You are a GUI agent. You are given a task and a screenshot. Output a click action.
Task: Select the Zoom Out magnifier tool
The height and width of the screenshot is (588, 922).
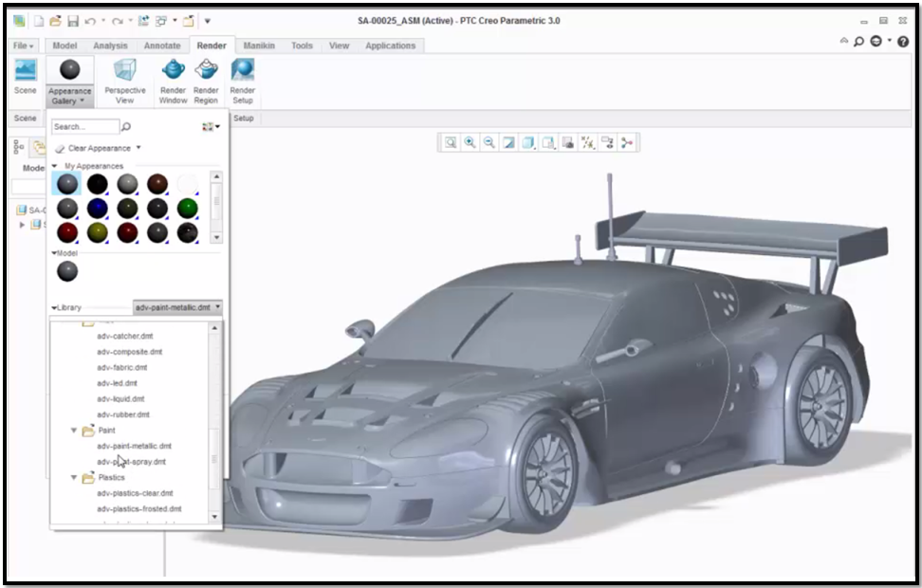(x=489, y=141)
